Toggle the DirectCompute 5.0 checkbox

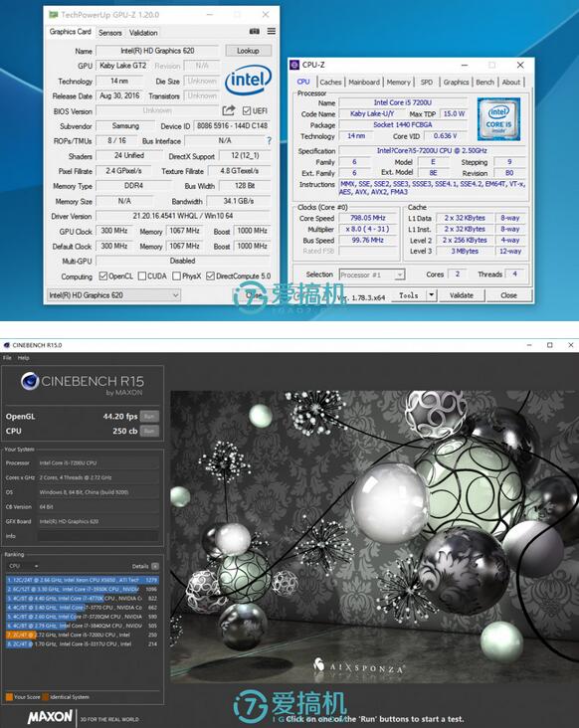coord(210,275)
